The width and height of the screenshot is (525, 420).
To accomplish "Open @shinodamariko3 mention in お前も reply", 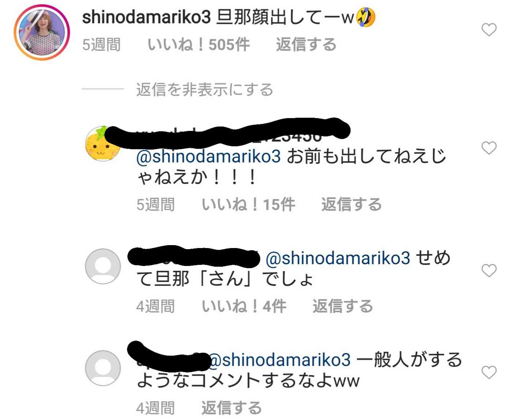I will [x=208, y=157].
